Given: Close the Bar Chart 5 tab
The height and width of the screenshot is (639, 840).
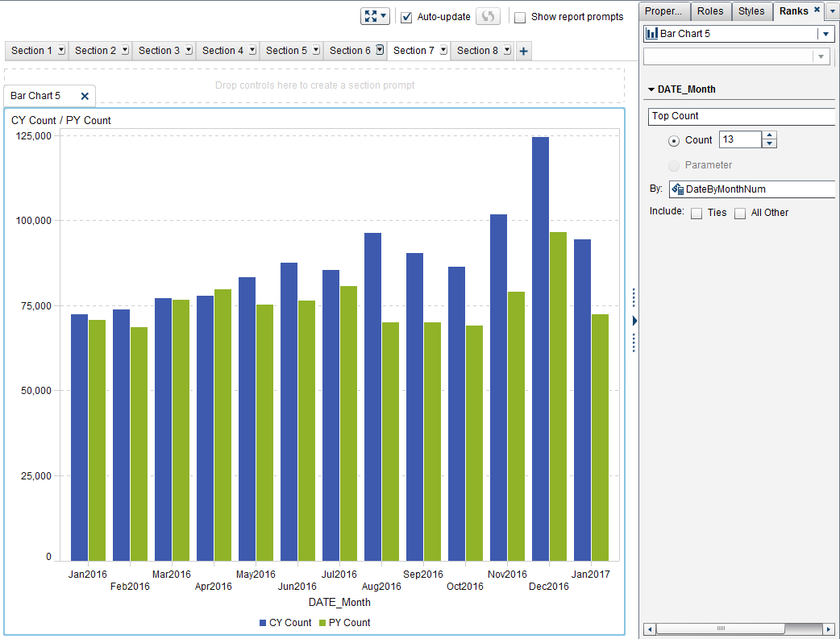Looking at the screenshot, I should pos(85,96).
